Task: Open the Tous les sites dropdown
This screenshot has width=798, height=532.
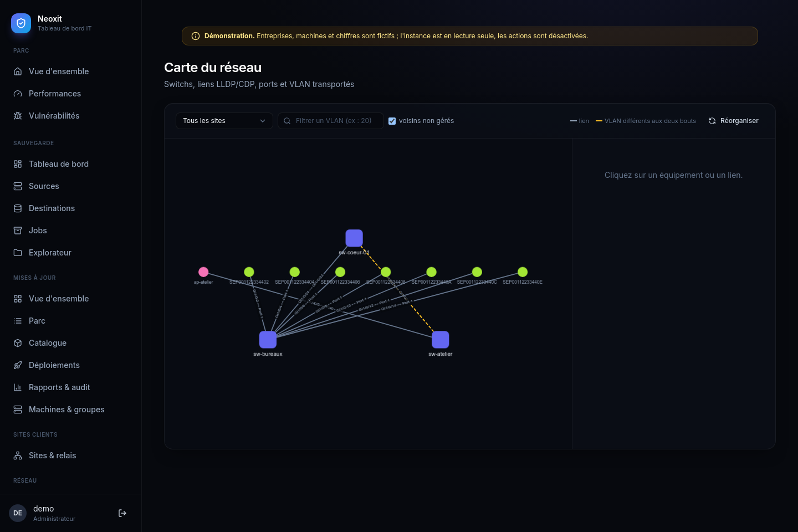Action: 224,121
